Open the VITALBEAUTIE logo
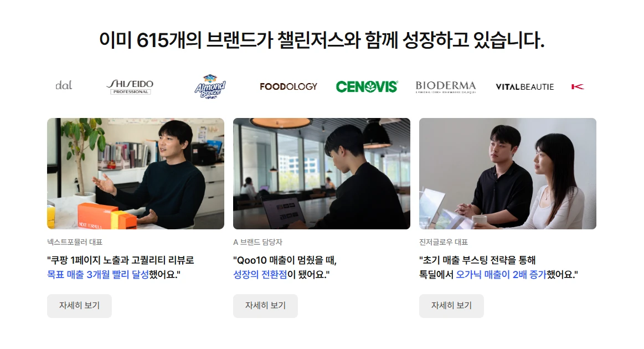Image resolution: width=644 pixels, height=349 pixels. click(524, 87)
